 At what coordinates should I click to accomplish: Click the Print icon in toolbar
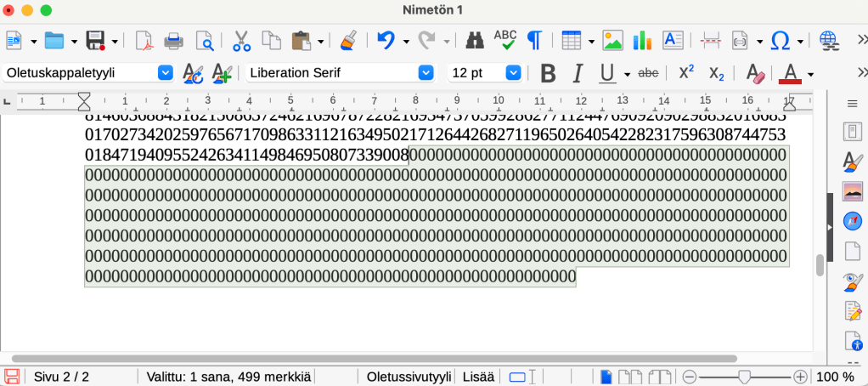[x=173, y=40]
